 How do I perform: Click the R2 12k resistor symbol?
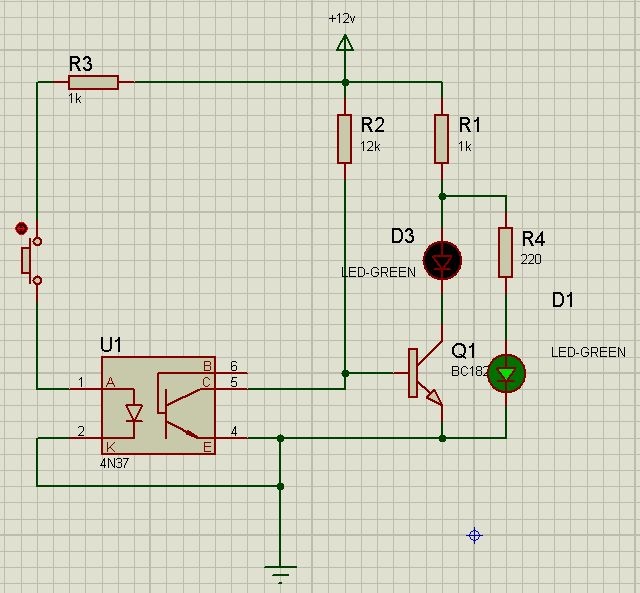click(x=344, y=138)
